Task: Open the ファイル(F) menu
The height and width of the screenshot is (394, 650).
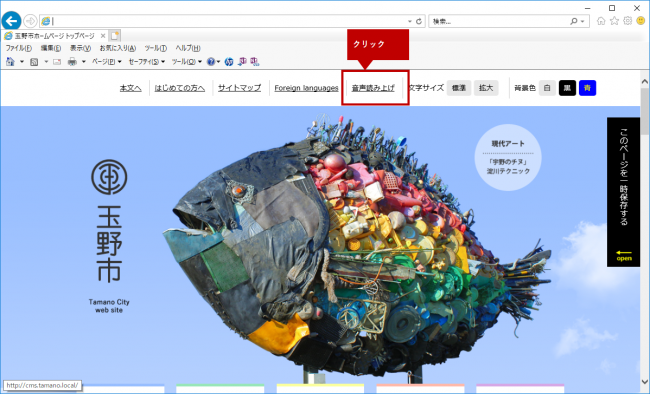Action: pos(18,48)
